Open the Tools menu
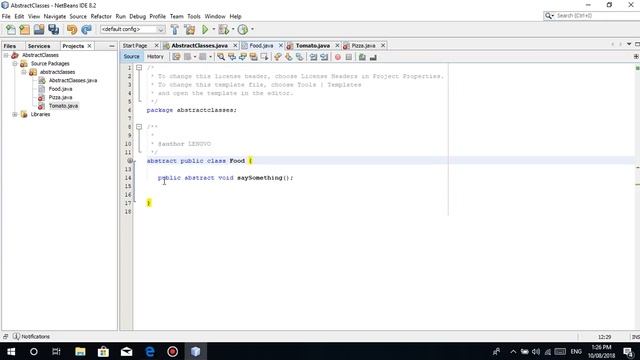This screenshot has width=640, height=360. 194,16
